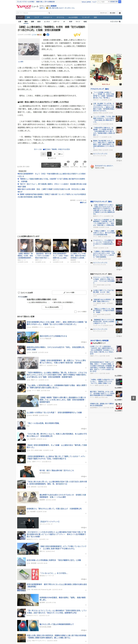Open 有料 navigation tab
Viewport: 138px width, 644px height.
tap(95, 17)
